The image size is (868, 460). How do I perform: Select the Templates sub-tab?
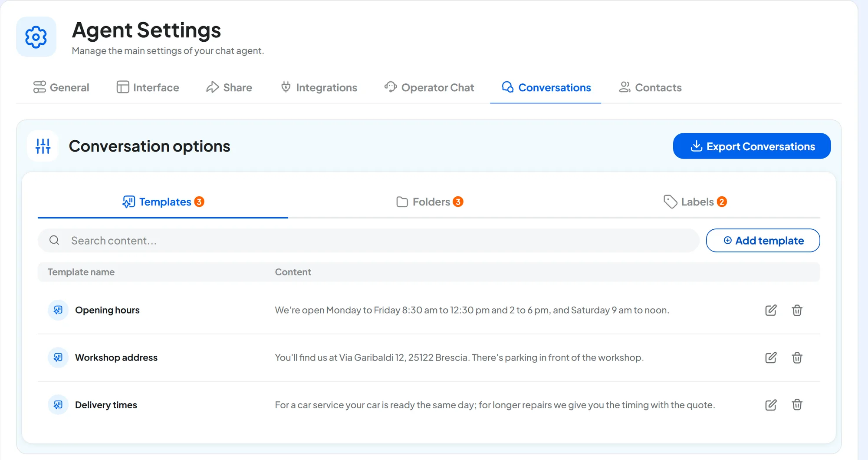click(163, 202)
